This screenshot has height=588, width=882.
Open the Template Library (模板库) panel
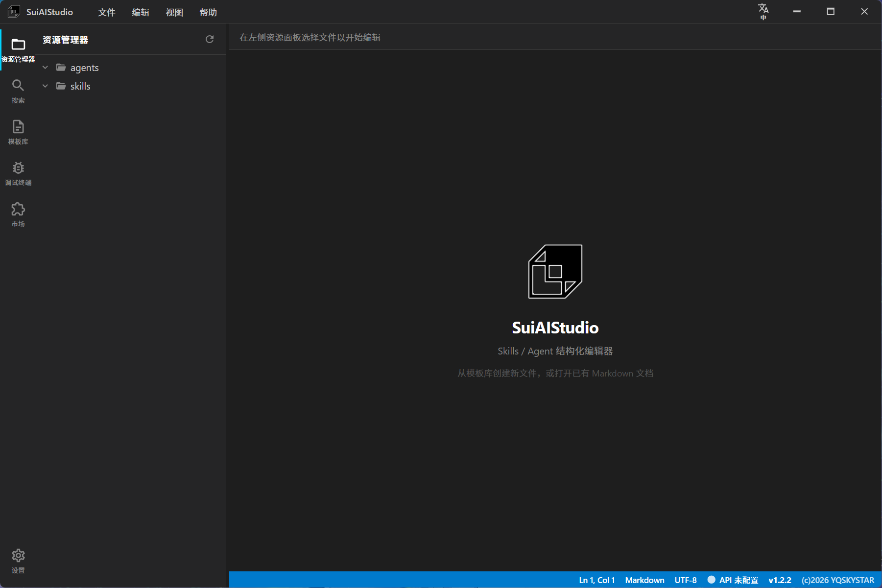coord(18,133)
